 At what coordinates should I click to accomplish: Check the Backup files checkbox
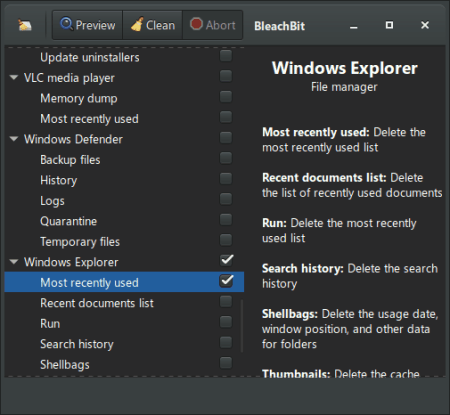pos(226,158)
